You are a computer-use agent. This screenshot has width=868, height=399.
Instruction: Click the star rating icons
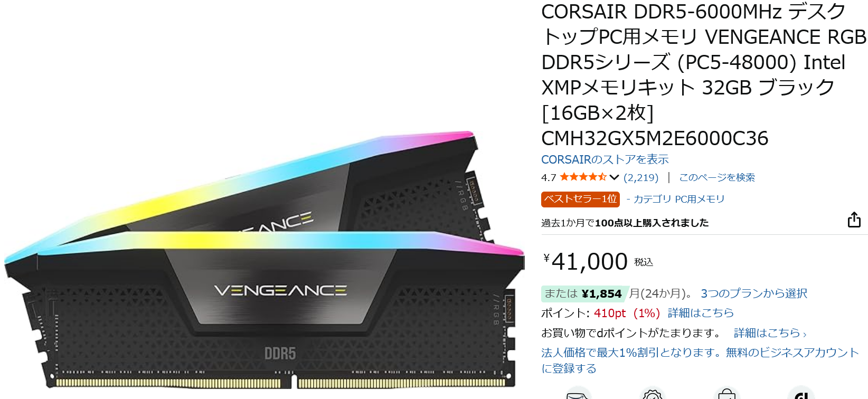pyautogui.click(x=583, y=177)
